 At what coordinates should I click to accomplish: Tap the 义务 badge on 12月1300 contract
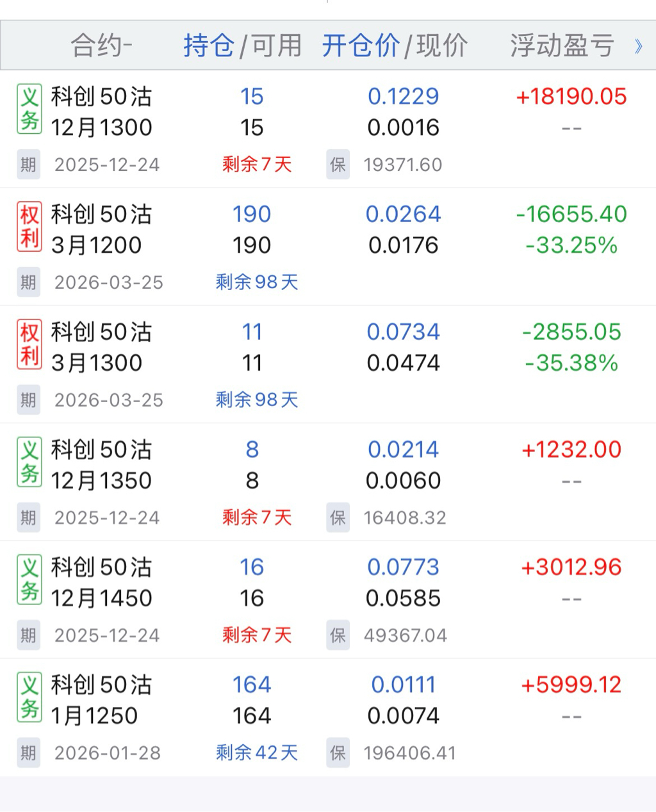29,110
